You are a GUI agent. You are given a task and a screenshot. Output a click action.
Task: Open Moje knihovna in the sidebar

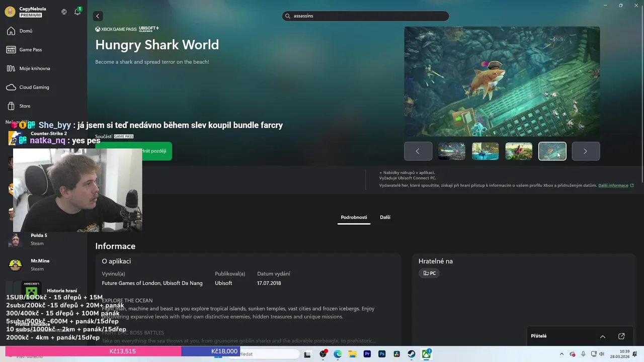tap(43, 68)
